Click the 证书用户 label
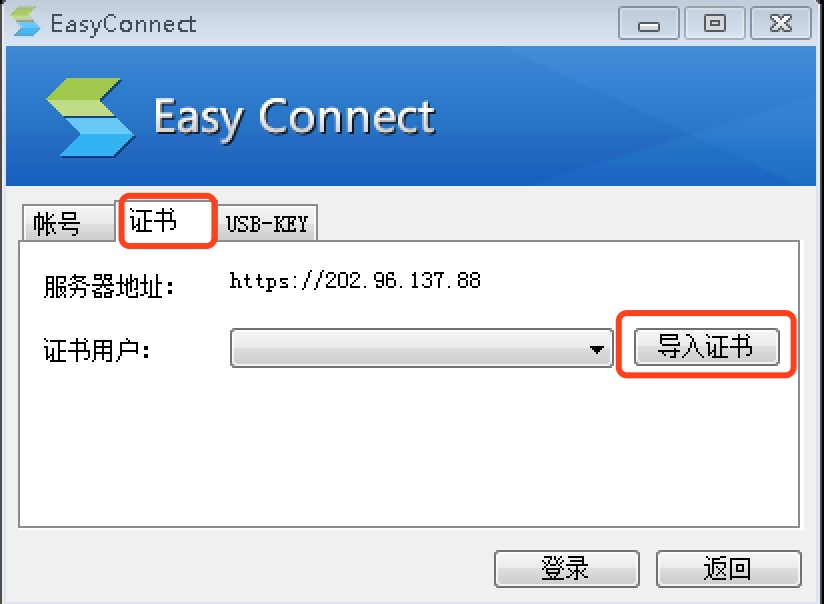 pyautogui.click(x=97, y=350)
